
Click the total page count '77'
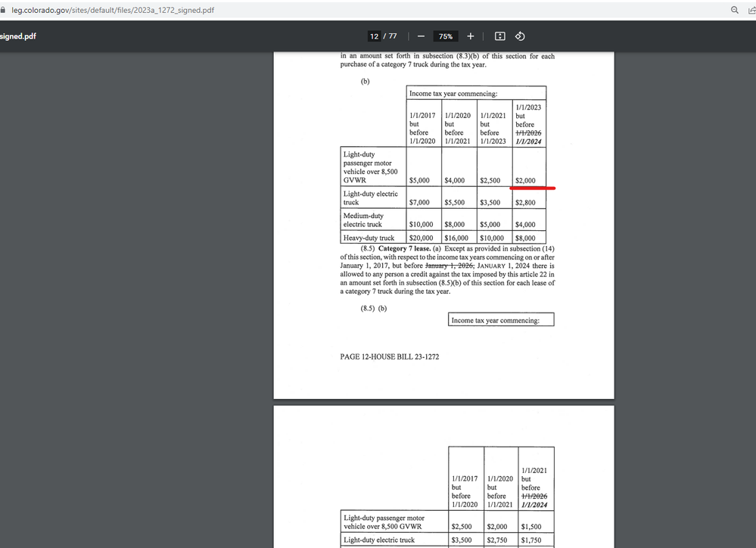[x=393, y=36]
